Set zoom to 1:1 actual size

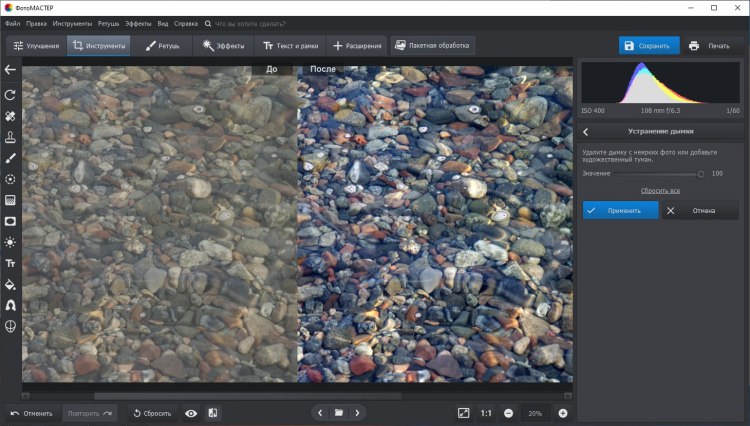(486, 413)
